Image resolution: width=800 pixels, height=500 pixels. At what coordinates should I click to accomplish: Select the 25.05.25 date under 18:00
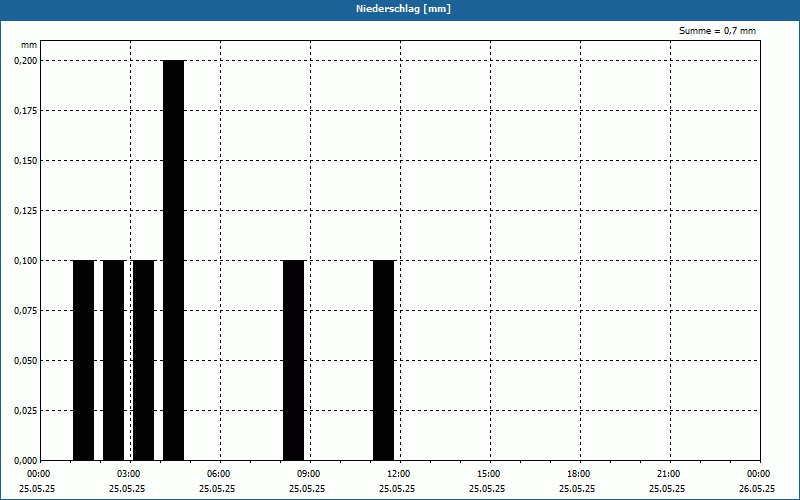pos(577,488)
